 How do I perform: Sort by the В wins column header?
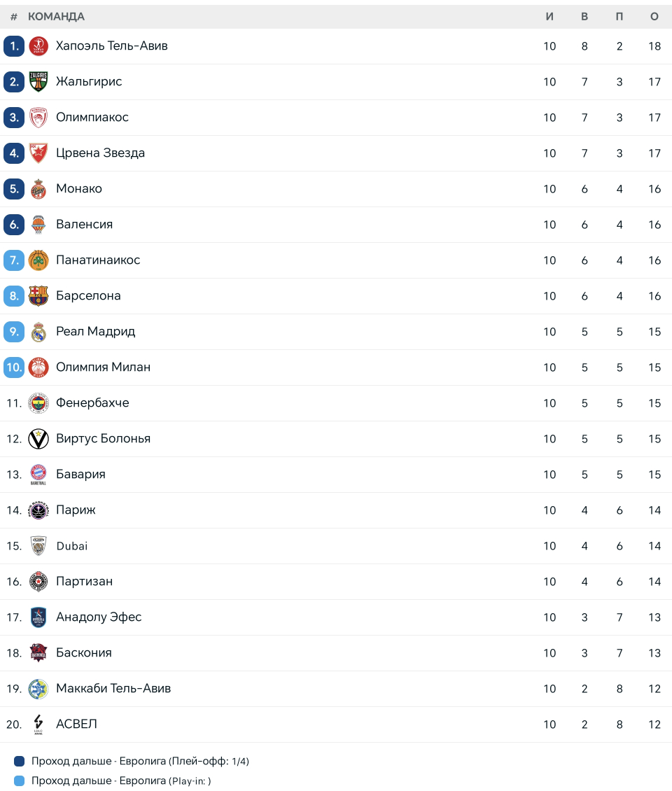(584, 17)
